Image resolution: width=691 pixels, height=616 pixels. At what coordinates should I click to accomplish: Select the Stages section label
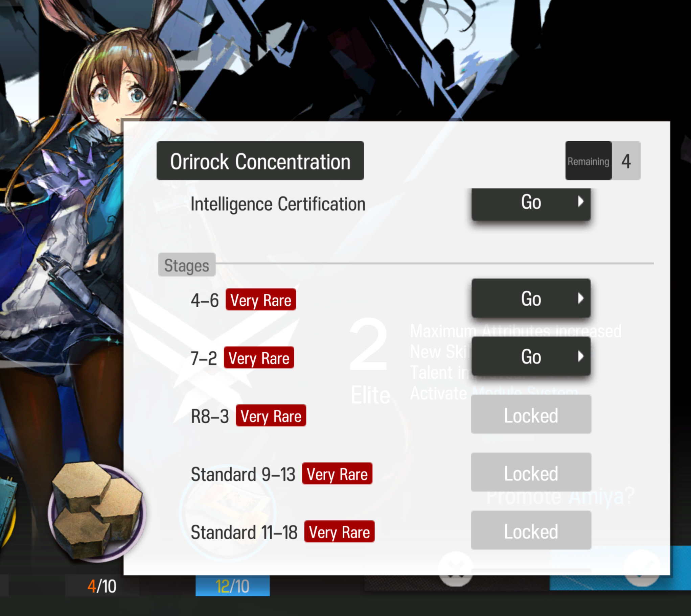tap(187, 265)
